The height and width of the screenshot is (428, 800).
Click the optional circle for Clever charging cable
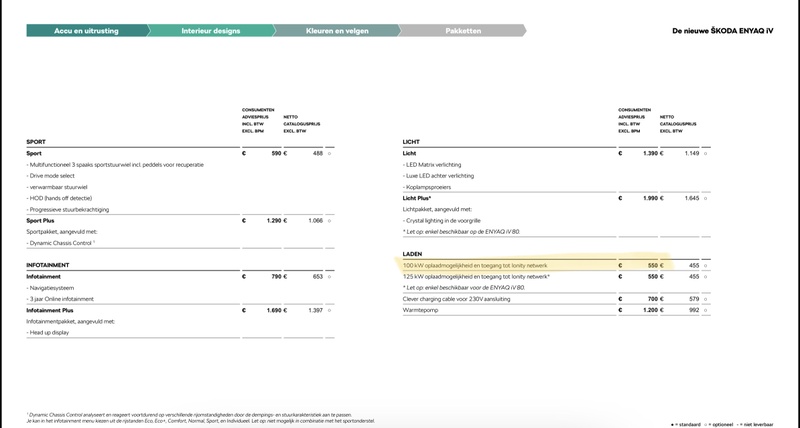click(x=706, y=299)
